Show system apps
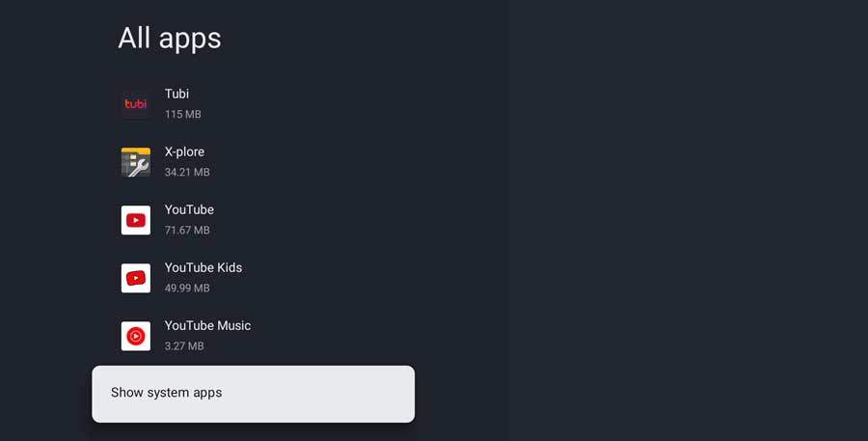The height and width of the screenshot is (441, 868). (253, 394)
